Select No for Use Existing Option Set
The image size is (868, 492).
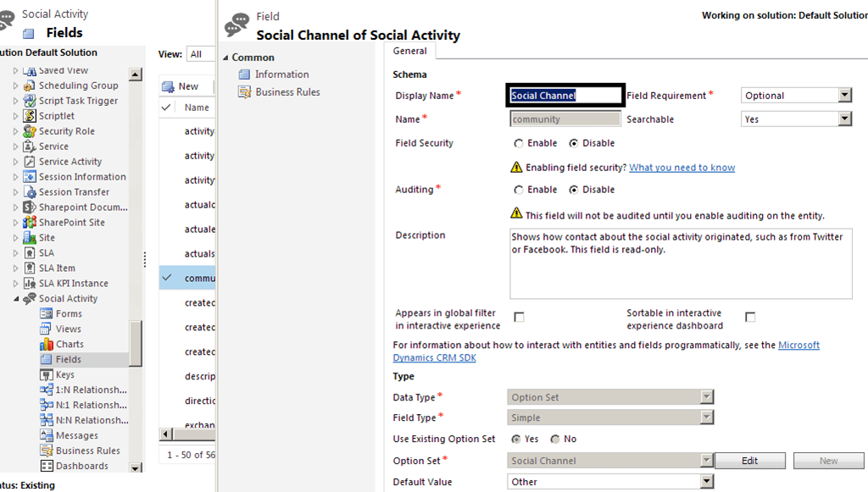click(x=555, y=439)
